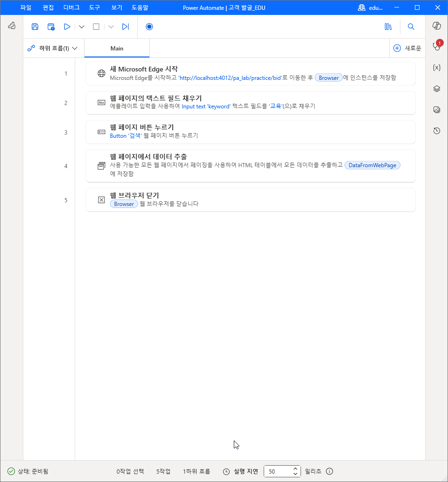Open the 디버그 menu

tap(71, 7)
